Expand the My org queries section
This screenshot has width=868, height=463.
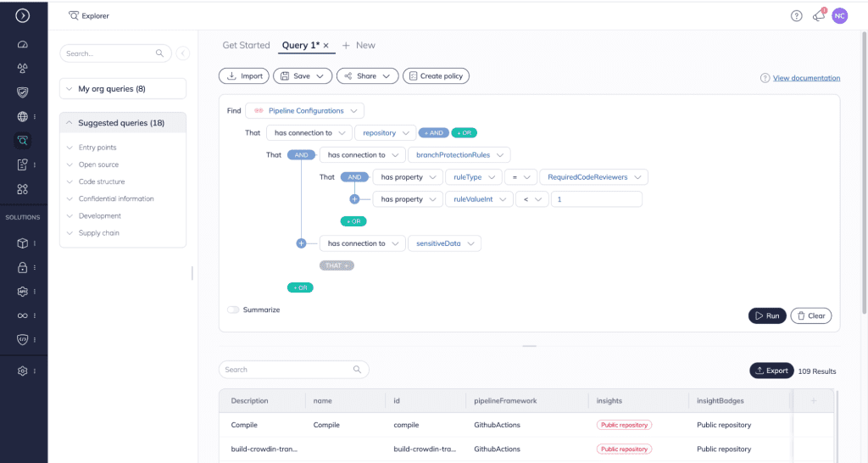123,89
